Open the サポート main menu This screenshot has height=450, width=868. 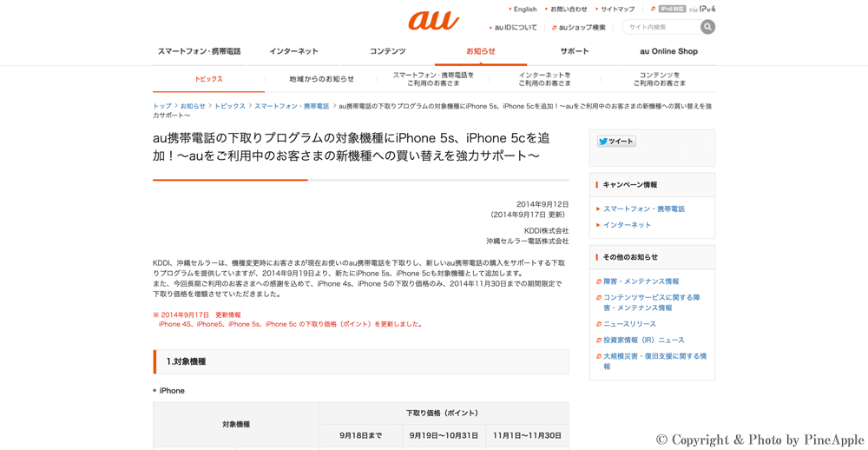tap(574, 51)
